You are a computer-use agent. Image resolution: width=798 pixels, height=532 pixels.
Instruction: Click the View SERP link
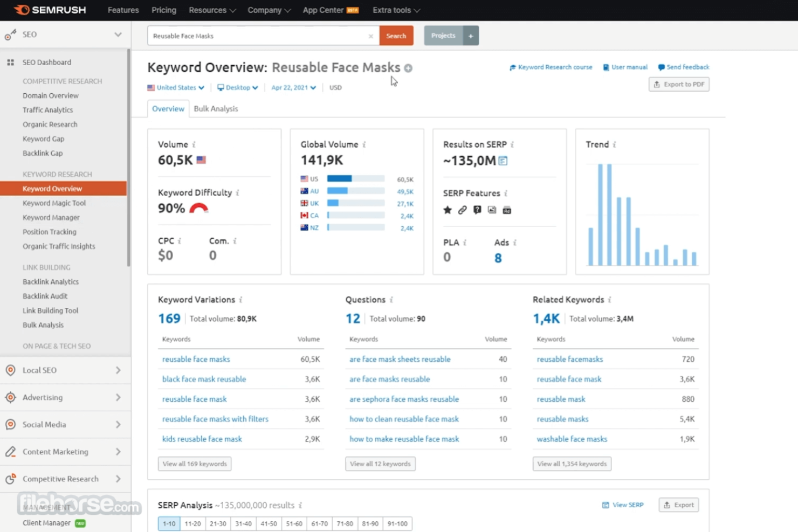click(623, 505)
